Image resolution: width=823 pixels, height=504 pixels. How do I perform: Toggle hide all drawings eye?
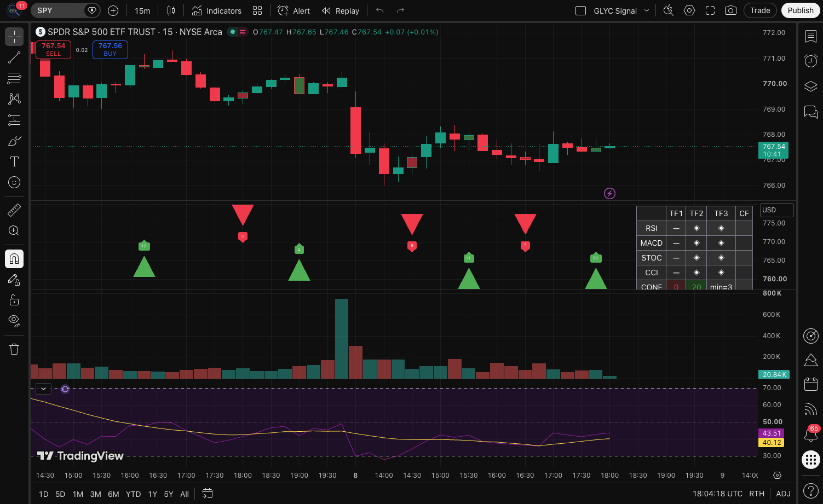point(14,320)
